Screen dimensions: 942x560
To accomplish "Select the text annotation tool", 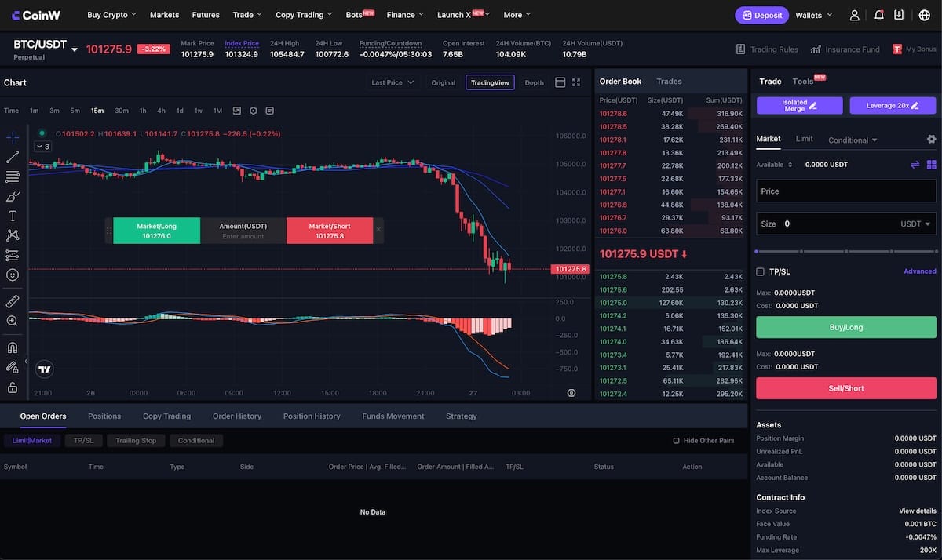I will 13,216.
